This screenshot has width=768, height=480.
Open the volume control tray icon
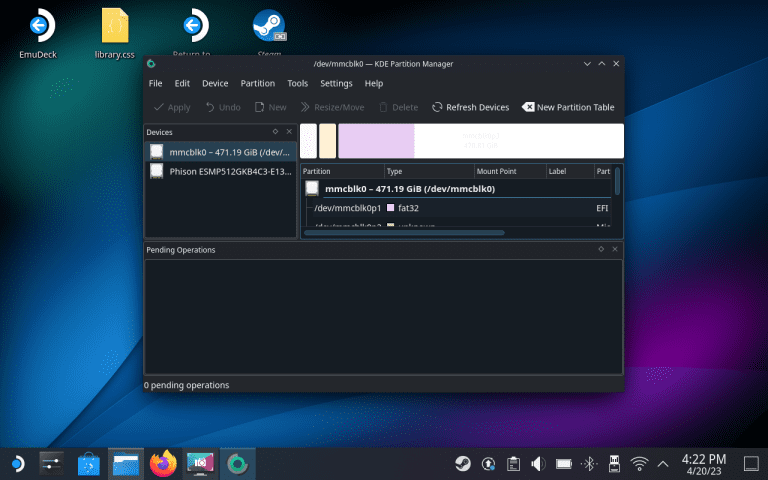tap(537, 464)
